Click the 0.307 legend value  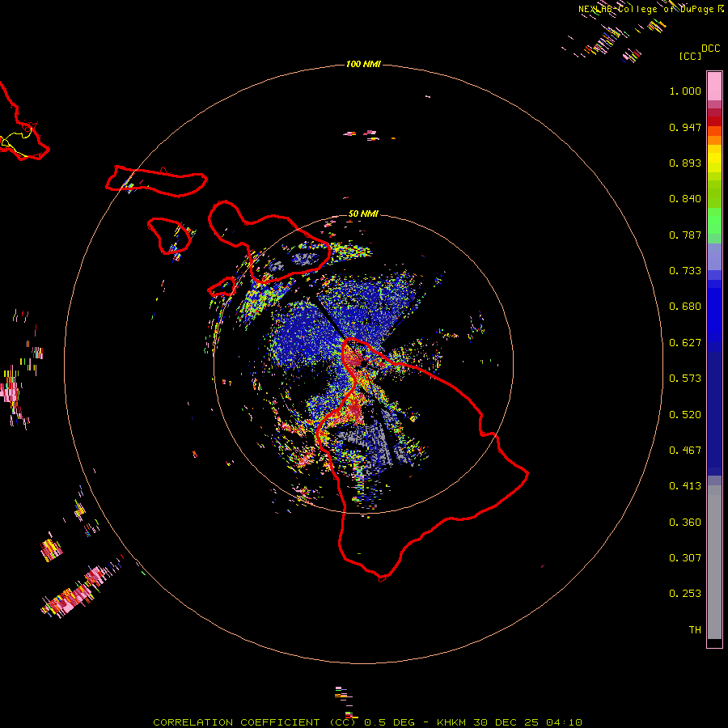pos(685,558)
